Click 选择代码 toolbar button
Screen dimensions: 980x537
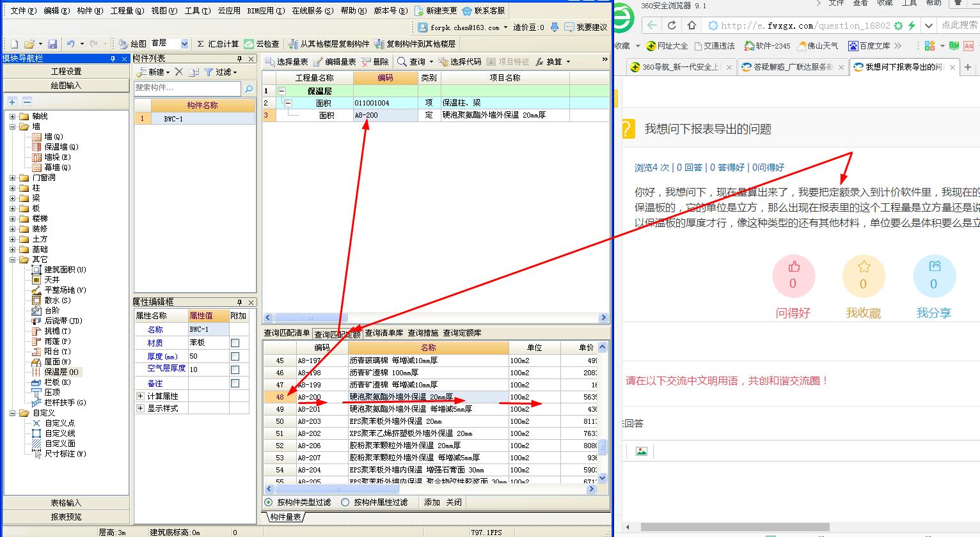[x=459, y=62]
